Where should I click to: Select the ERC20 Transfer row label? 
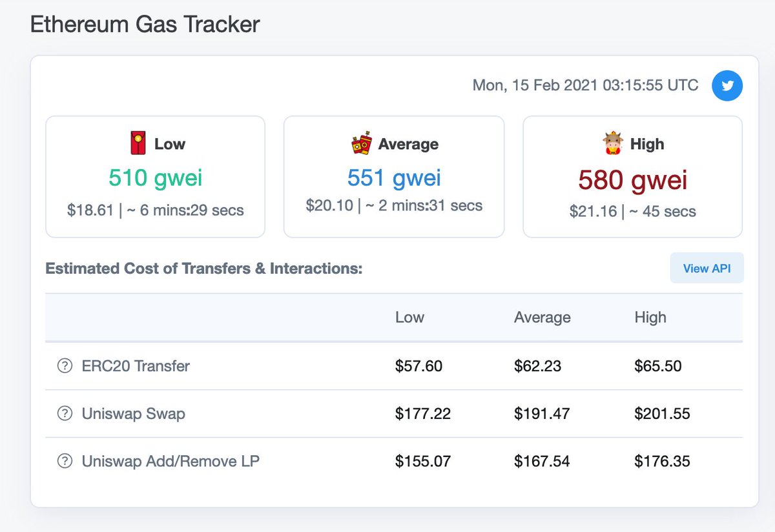136,366
